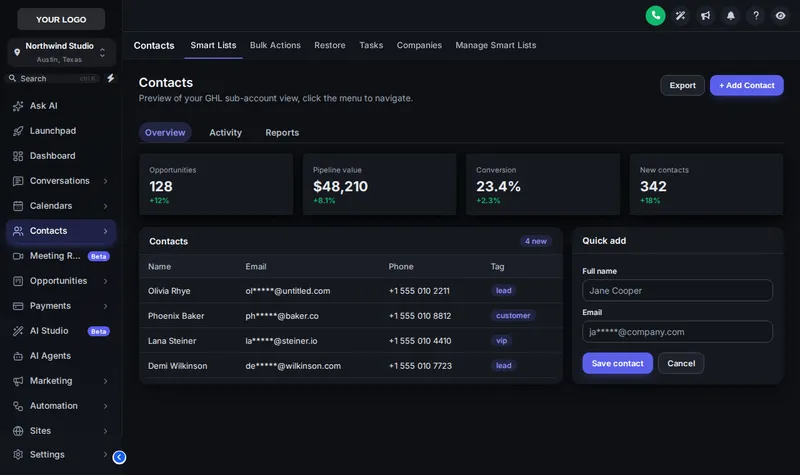Select the Olivia Rhye contact row name
800x475 pixels.
pyautogui.click(x=169, y=291)
